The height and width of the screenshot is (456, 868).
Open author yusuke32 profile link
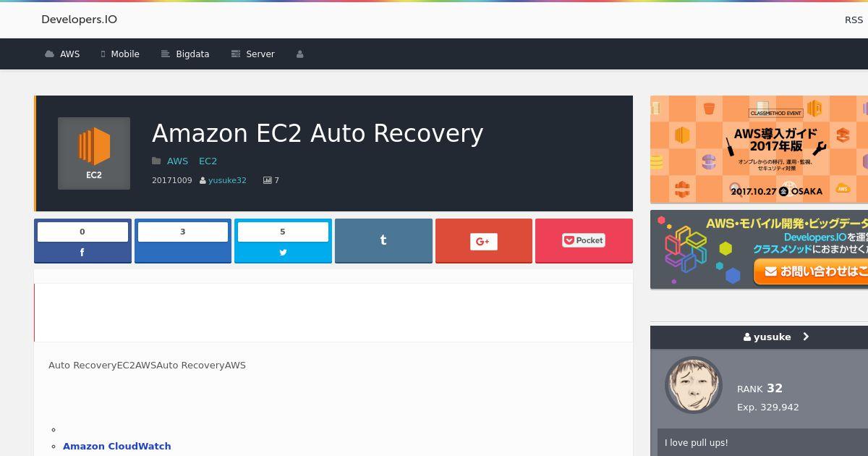(227, 180)
